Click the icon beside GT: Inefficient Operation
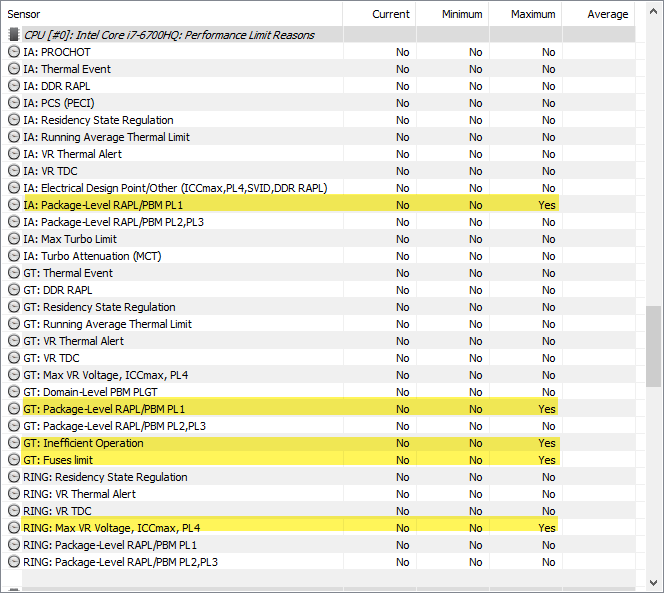The width and height of the screenshot is (664, 593). tap(14, 443)
